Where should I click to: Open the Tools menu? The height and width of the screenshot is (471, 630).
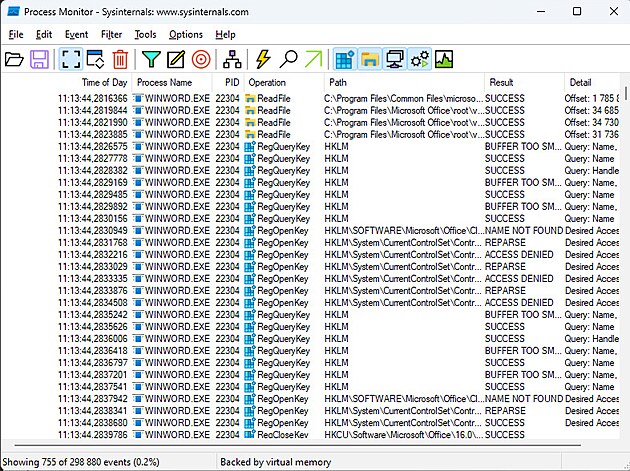click(x=145, y=35)
